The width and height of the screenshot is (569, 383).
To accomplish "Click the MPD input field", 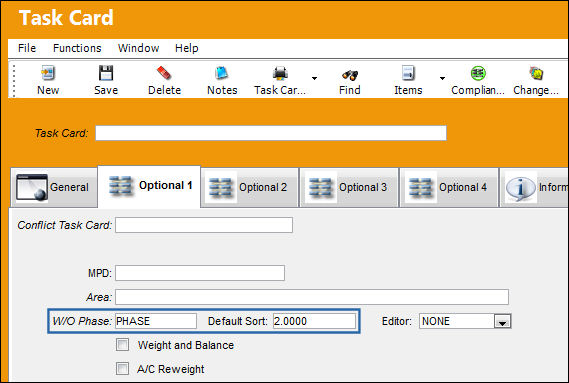I will 200,273.
